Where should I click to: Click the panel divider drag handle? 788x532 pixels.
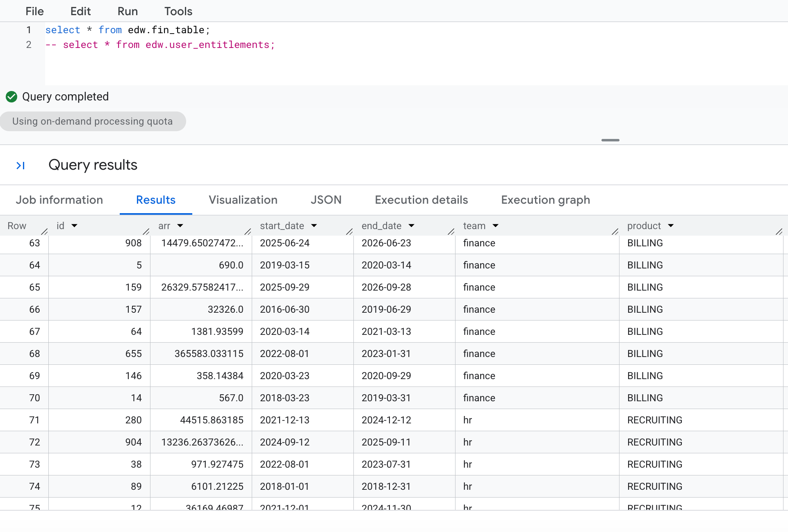[610, 140]
